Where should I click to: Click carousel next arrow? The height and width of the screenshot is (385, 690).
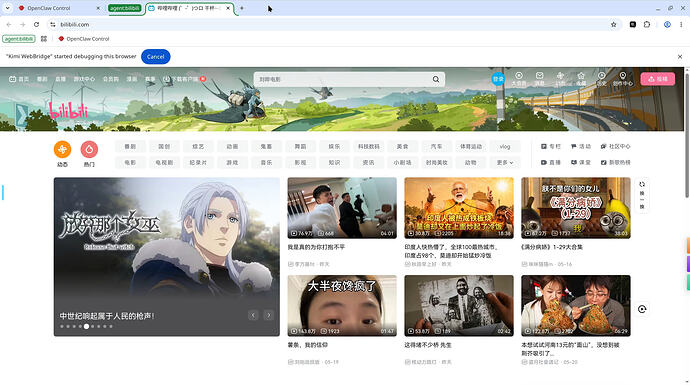(x=268, y=315)
